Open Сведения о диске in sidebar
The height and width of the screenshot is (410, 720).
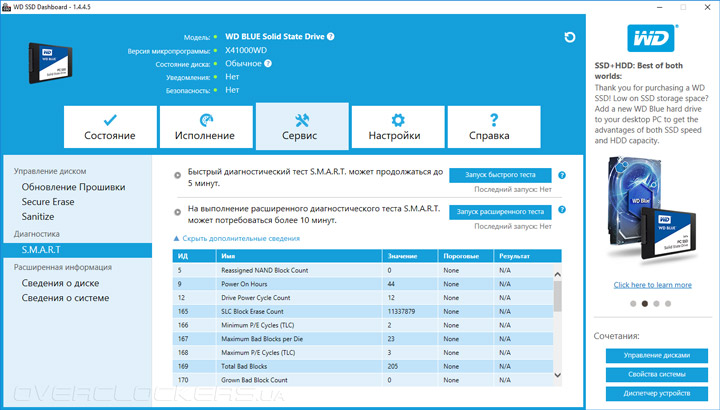click(x=60, y=283)
